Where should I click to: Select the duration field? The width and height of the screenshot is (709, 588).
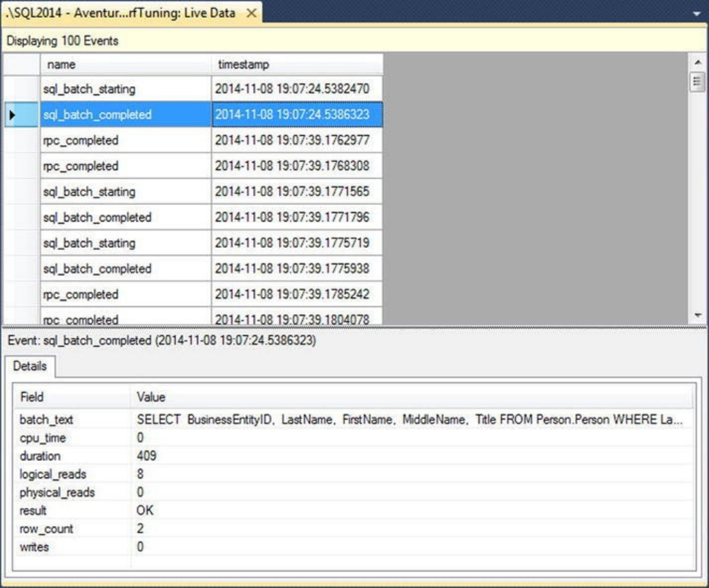(40, 456)
